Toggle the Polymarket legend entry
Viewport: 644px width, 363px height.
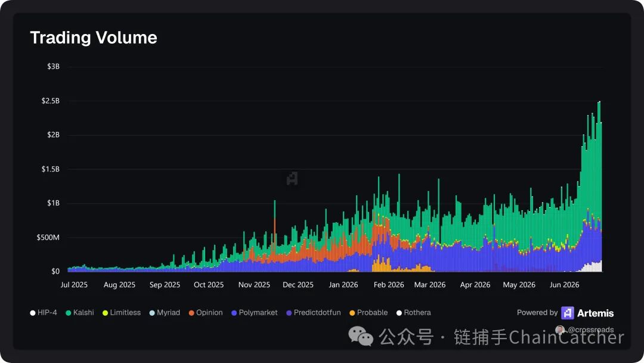pyautogui.click(x=255, y=313)
